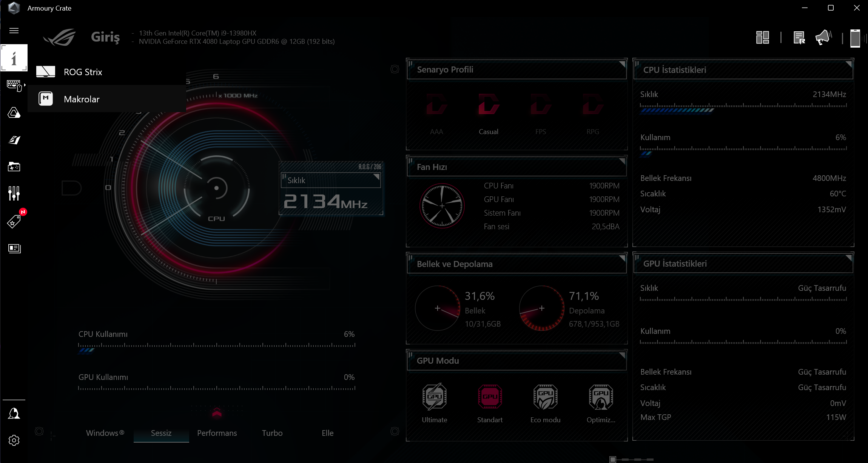Switch to the Turbo performance mode
868x463 pixels.
pos(272,433)
